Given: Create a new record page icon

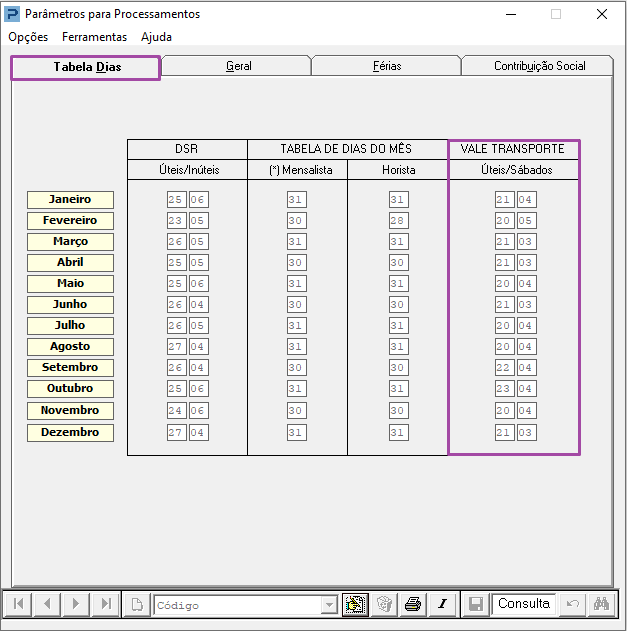Looking at the screenshot, I should point(137,604).
